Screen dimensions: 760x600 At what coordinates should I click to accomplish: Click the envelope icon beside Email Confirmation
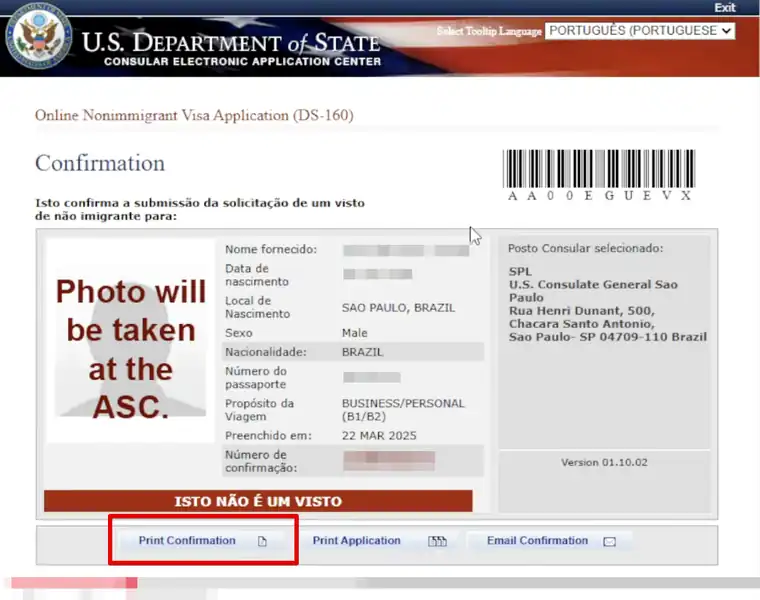(x=610, y=541)
